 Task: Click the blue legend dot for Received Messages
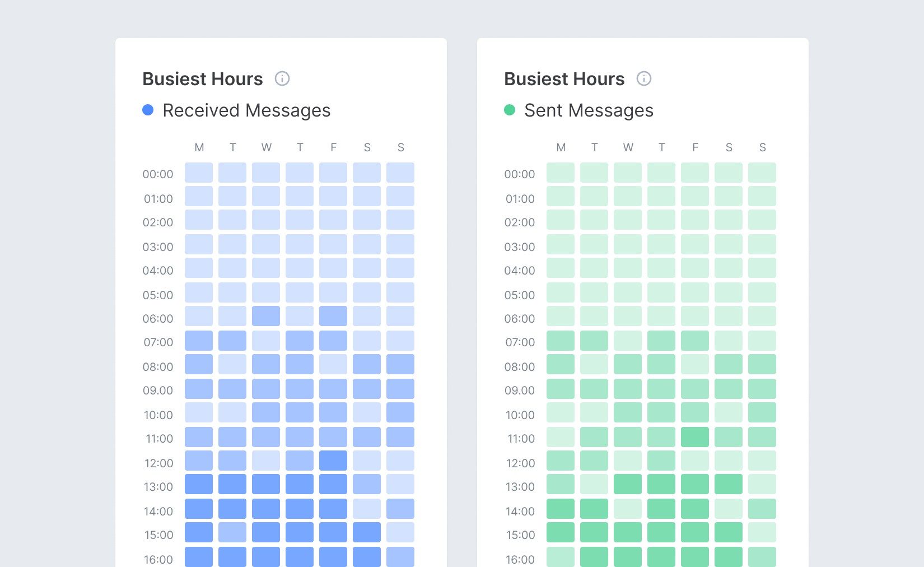click(x=148, y=110)
